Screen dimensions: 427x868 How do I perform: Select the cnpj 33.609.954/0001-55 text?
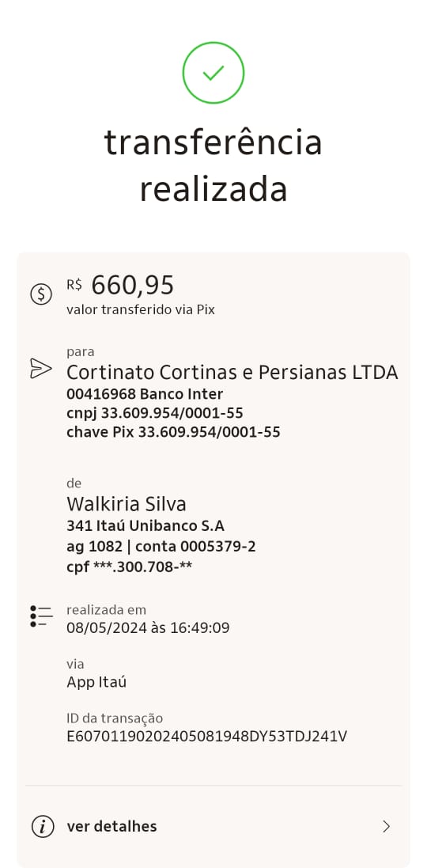tap(155, 413)
